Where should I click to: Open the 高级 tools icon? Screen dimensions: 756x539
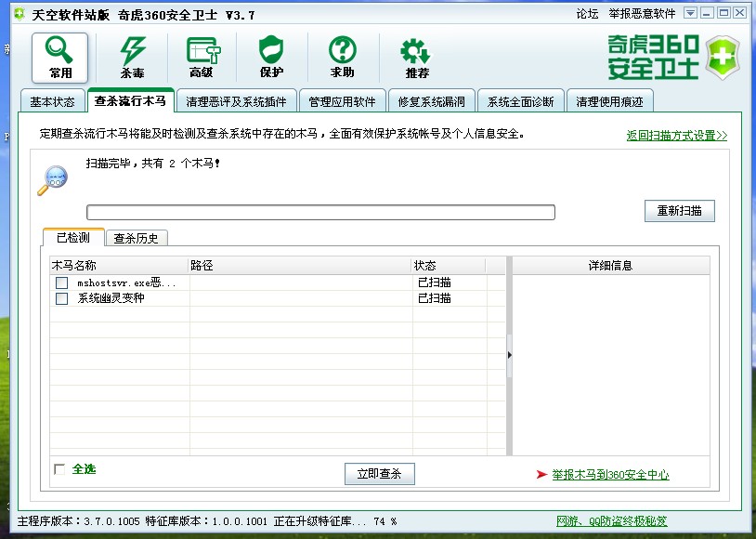click(202, 58)
